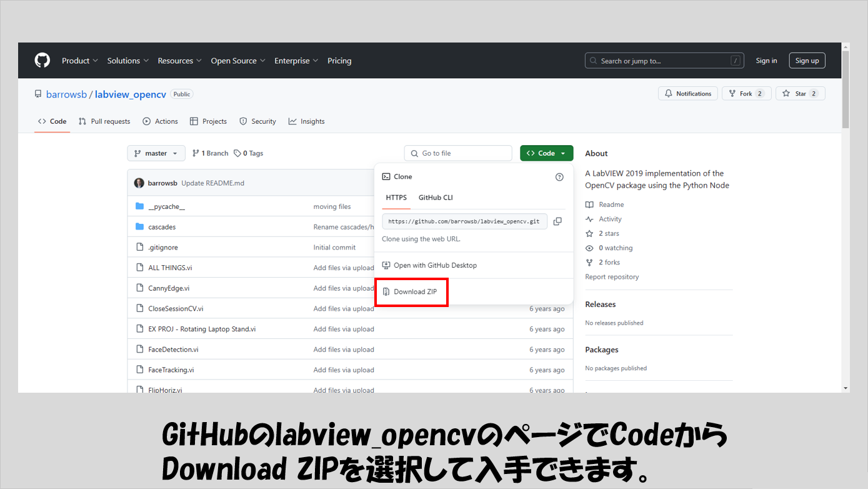
Task: Click the 'moving files' commit message
Action: [x=332, y=206]
